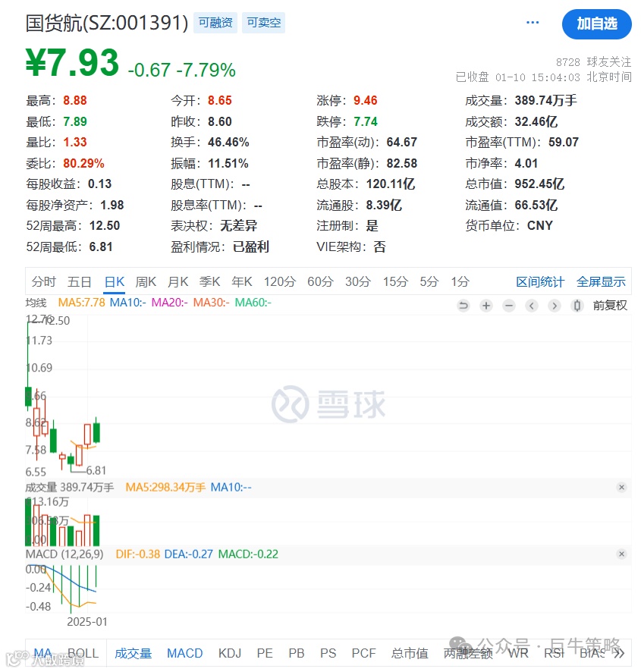
Task: Click the 2025-01 date label on axis
Action: (87, 621)
